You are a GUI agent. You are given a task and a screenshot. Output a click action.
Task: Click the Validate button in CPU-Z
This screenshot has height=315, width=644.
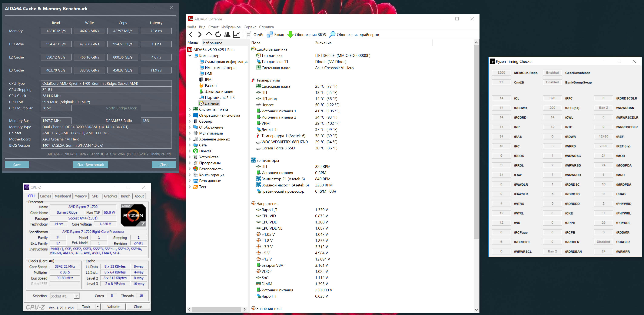(x=113, y=306)
